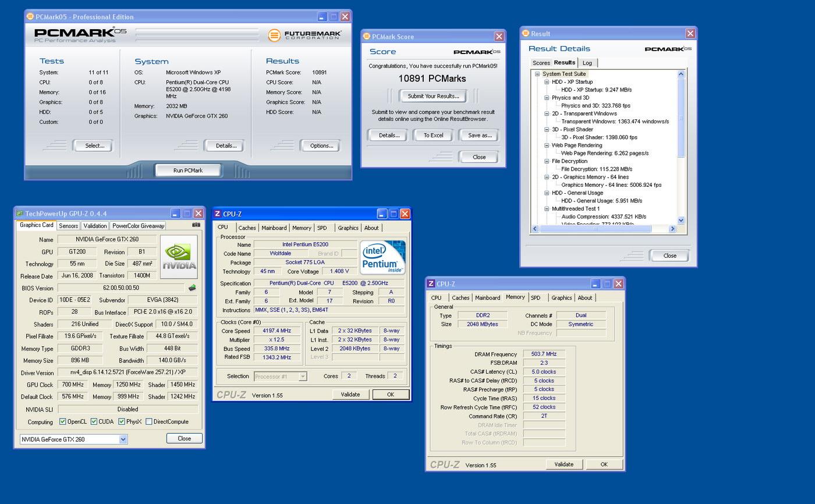Open the Log tab in Result window
The height and width of the screenshot is (504, 815).
(587, 63)
